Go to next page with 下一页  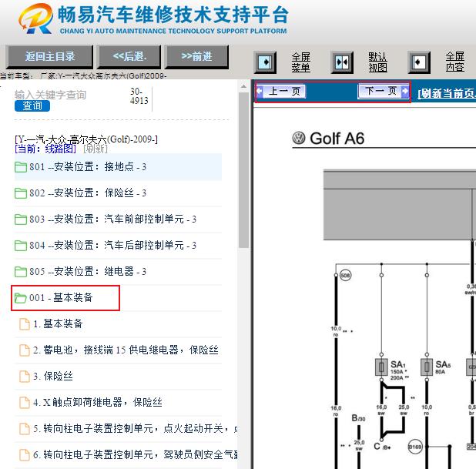(384, 91)
